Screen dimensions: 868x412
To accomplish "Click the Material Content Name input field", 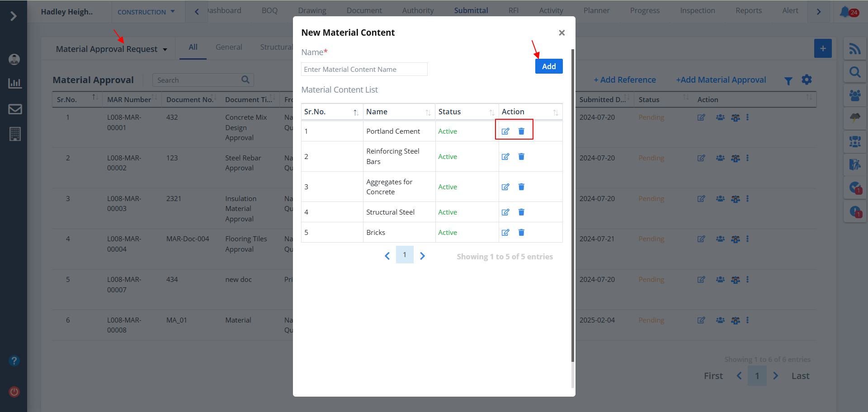I will tap(364, 70).
